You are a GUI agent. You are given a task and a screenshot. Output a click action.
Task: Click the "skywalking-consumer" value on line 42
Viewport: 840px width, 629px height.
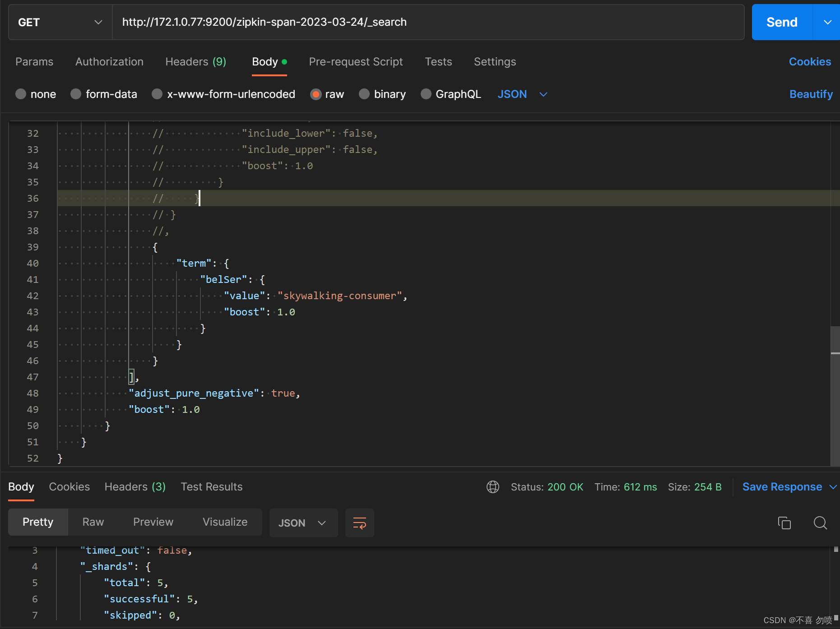[339, 296]
